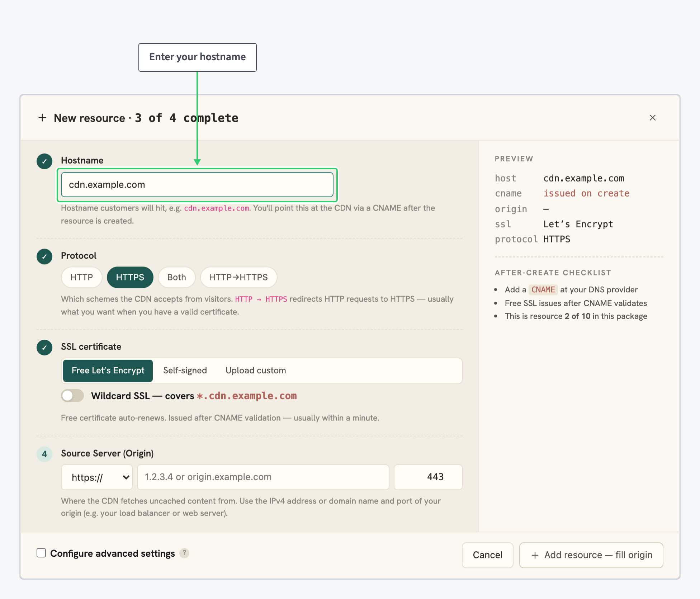The width and height of the screenshot is (700, 599).
Task: Click the *.cdn.example.com wildcard text
Action: click(247, 396)
